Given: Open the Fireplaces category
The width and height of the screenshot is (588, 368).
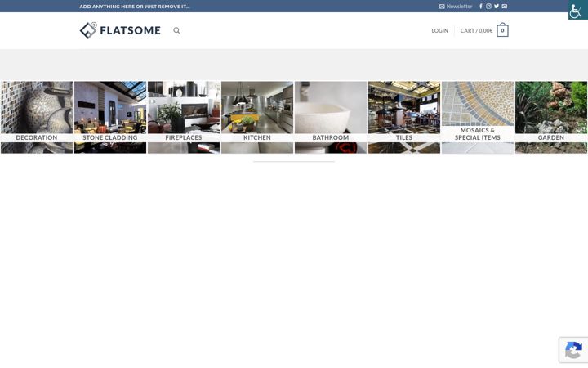Looking at the screenshot, I should [184, 117].
